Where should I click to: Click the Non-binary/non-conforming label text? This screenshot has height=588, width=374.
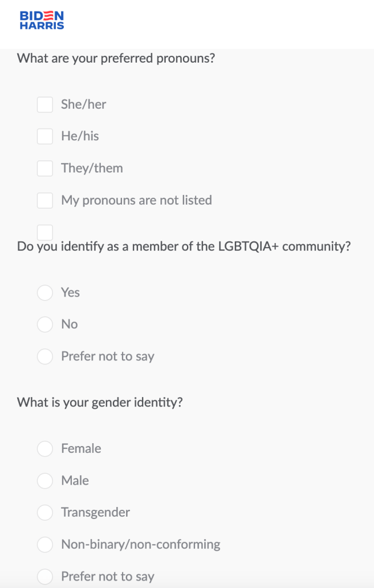(140, 544)
